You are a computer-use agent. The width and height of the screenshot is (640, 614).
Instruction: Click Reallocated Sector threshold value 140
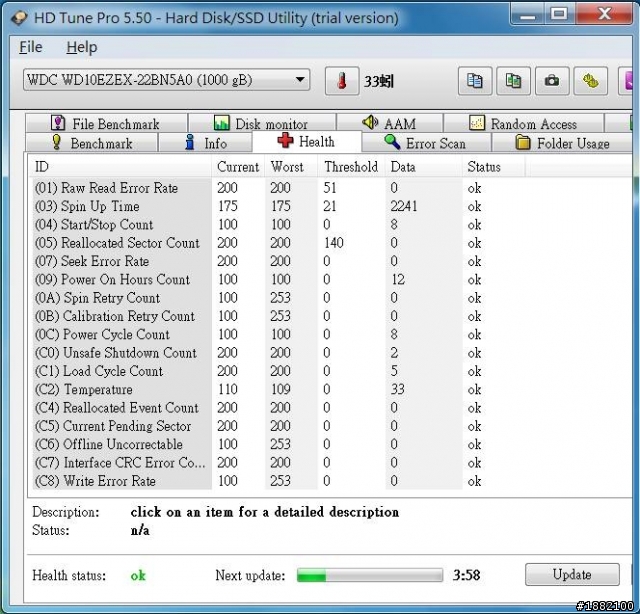click(333, 243)
